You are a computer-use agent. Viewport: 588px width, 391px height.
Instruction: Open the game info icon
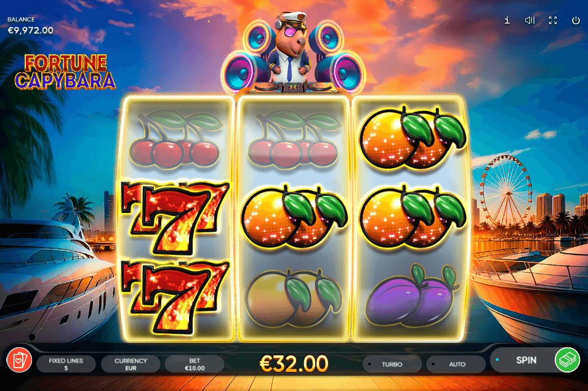pos(507,20)
